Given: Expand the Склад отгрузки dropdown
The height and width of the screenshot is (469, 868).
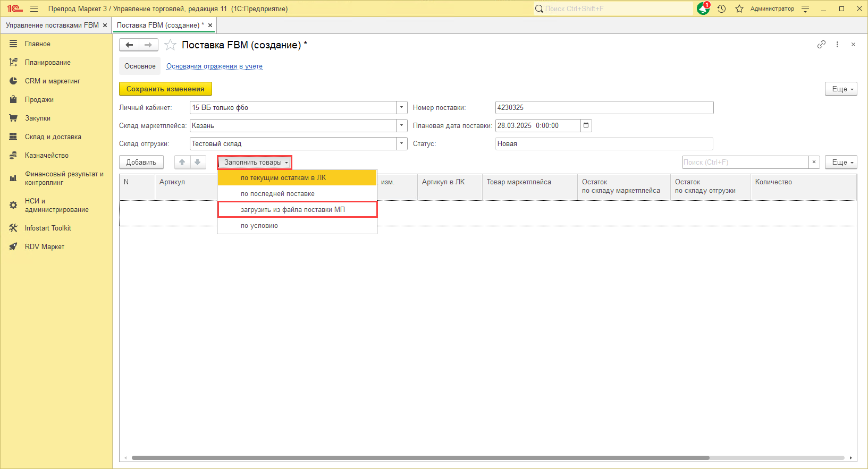Looking at the screenshot, I should tap(401, 143).
